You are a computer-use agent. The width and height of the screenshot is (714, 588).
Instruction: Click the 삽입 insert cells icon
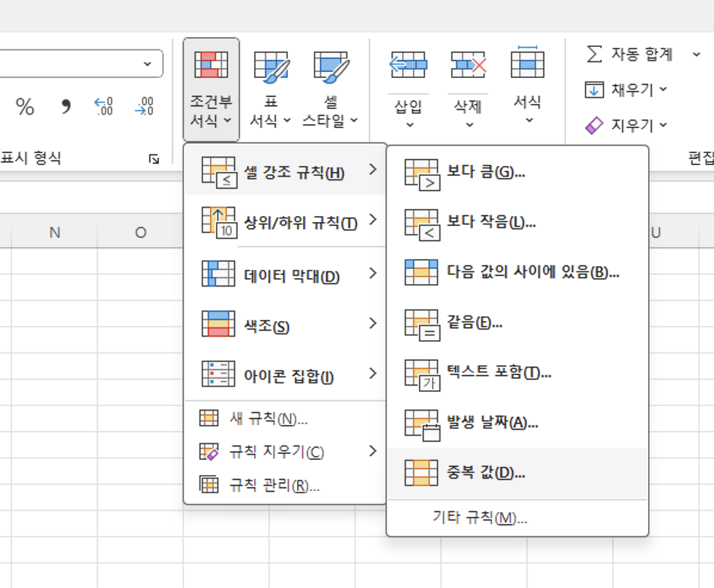(x=409, y=64)
